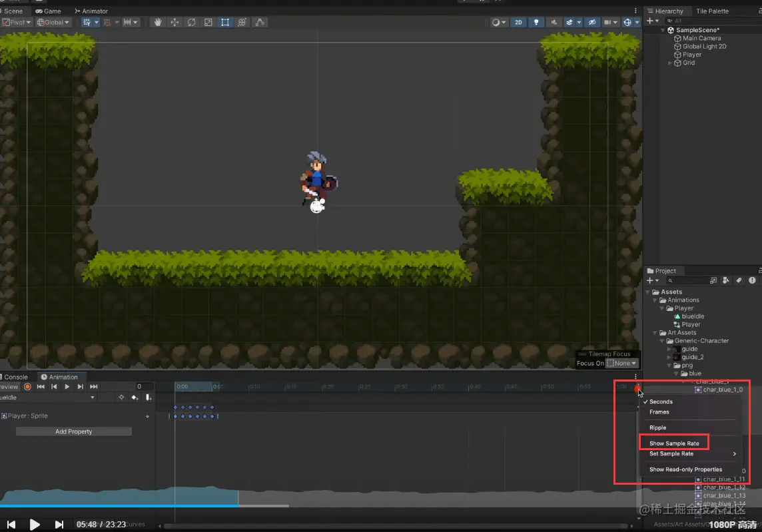Click the search-by-type icon in Project panel
The height and width of the screenshot is (532, 762).
pos(725,280)
